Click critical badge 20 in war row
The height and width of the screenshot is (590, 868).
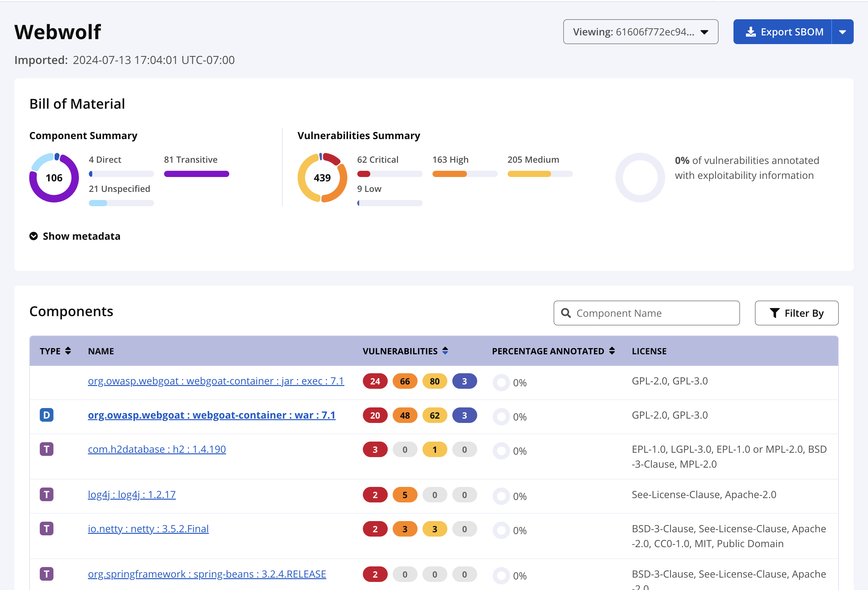pyautogui.click(x=375, y=415)
